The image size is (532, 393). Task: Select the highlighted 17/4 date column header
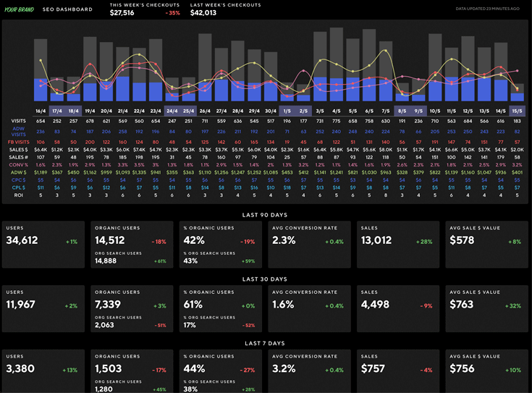click(57, 111)
